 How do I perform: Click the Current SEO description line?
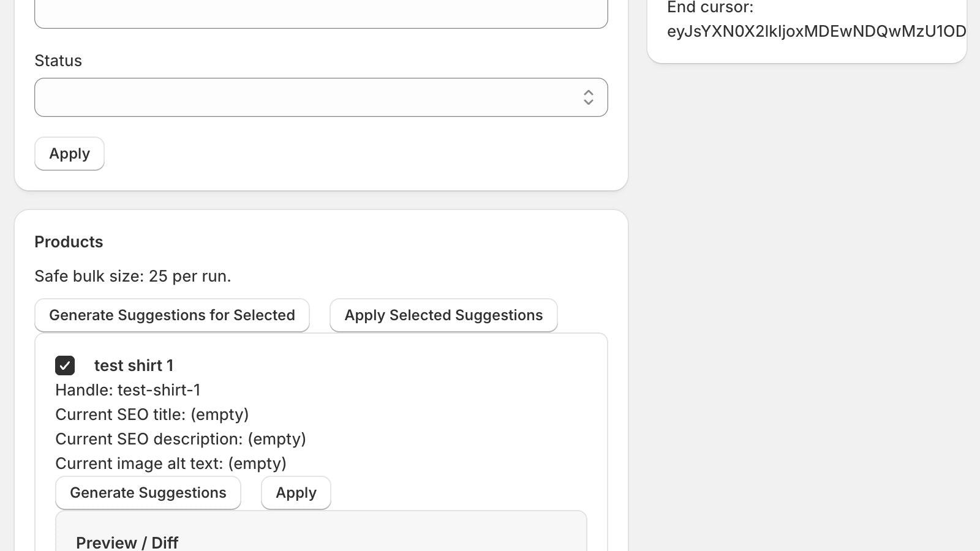tap(181, 439)
